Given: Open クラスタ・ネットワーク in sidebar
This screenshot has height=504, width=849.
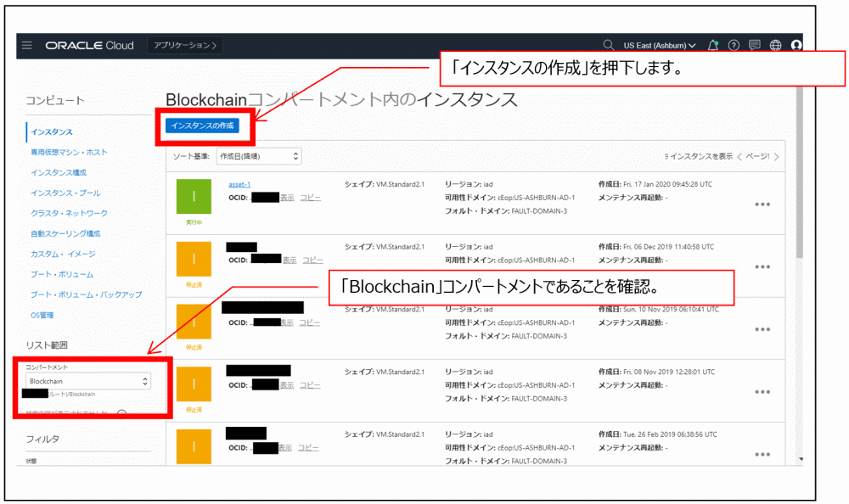Looking at the screenshot, I should [69, 213].
